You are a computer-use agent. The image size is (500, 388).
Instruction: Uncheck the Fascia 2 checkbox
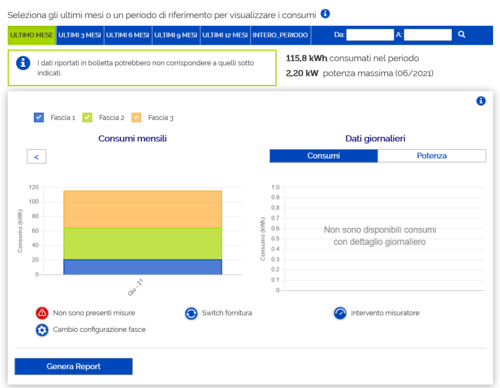(x=87, y=117)
